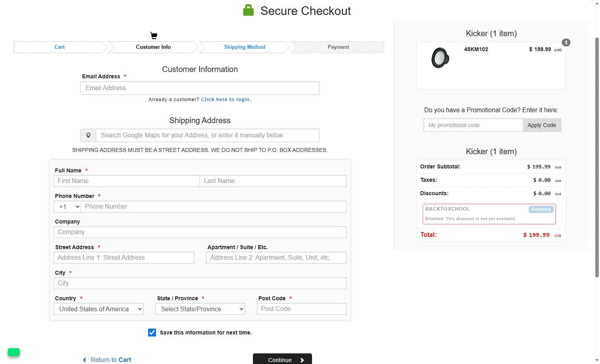Viewport: 600px width, 364px height.
Task: Open the +1 phone country code dropdown
Action: point(67,207)
